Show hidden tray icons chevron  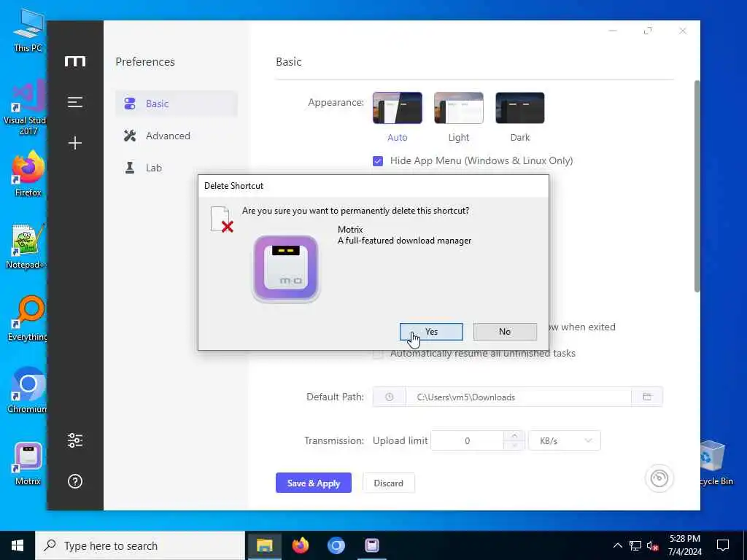click(617, 545)
